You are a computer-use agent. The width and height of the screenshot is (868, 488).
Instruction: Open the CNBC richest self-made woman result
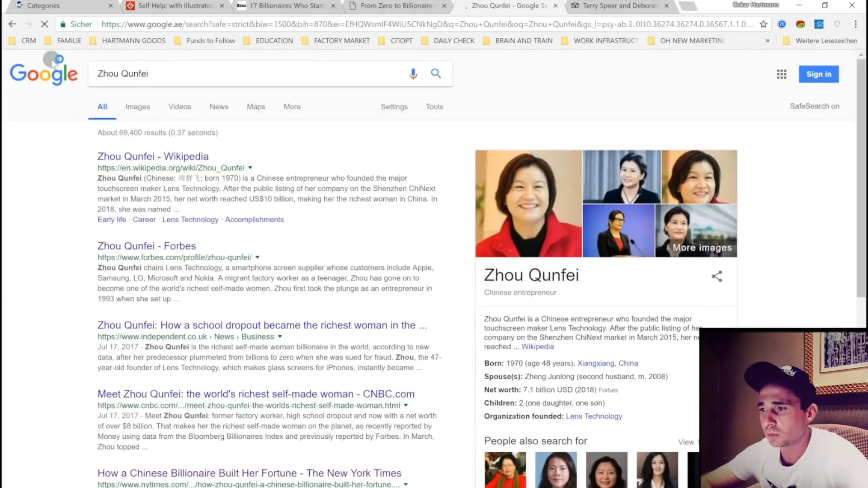pos(256,394)
